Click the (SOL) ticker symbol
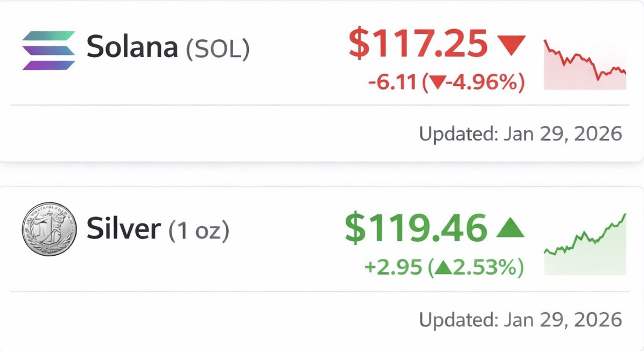This screenshot has height=351, width=644. click(x=218, y=49)
